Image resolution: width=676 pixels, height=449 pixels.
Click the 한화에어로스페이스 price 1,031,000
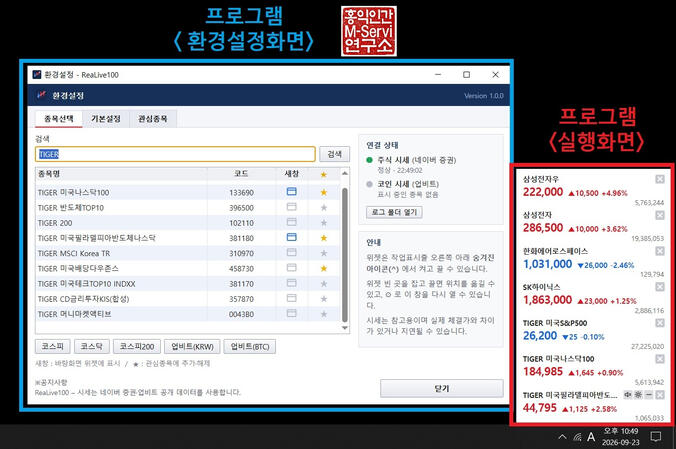548,264
